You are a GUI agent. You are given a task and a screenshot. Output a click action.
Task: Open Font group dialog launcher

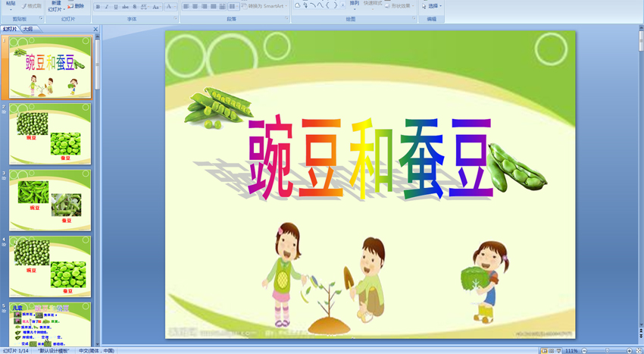coord(175,18)
